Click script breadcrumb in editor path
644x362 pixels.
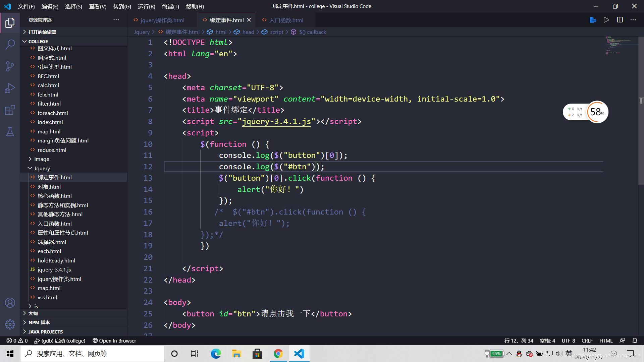[277, 32]
